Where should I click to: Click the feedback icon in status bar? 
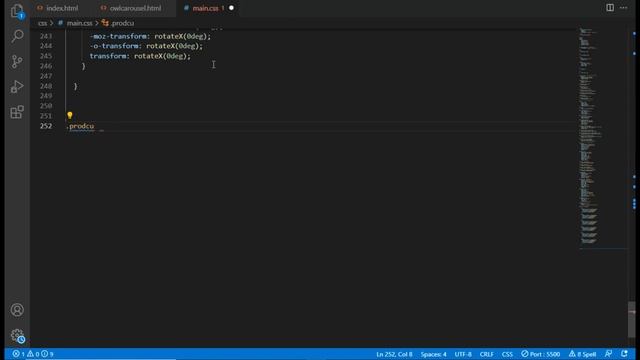tap(608, 354)
